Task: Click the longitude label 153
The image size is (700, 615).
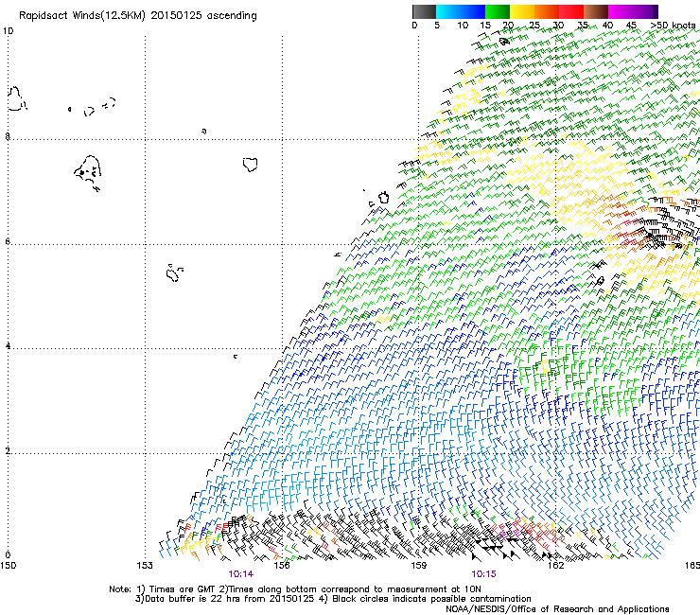Action: click(145, 566)
